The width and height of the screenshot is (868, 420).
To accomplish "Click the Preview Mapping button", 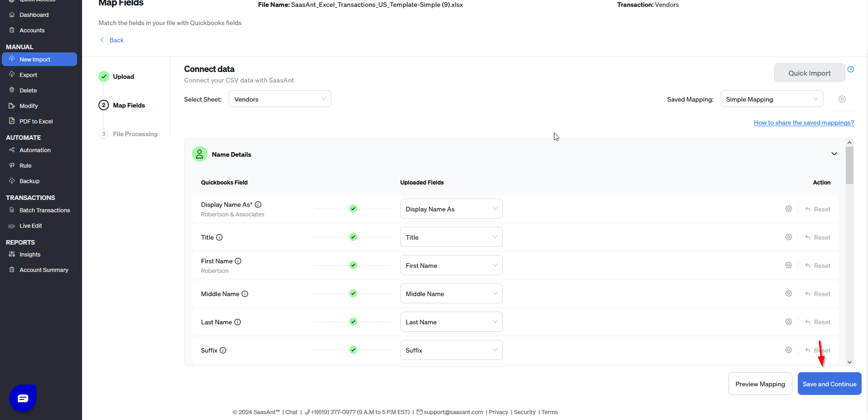I will click(x=760, y=384).
